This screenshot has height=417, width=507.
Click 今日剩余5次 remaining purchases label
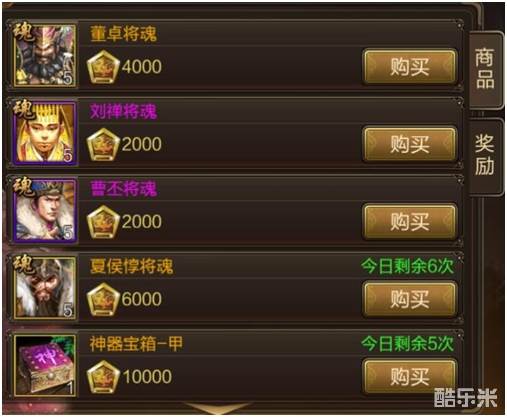407,344
